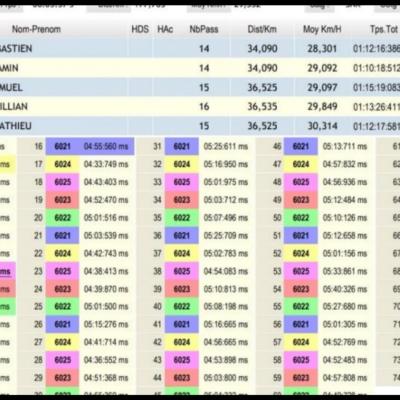Select the row with average speed 28,301

point(200,49)
